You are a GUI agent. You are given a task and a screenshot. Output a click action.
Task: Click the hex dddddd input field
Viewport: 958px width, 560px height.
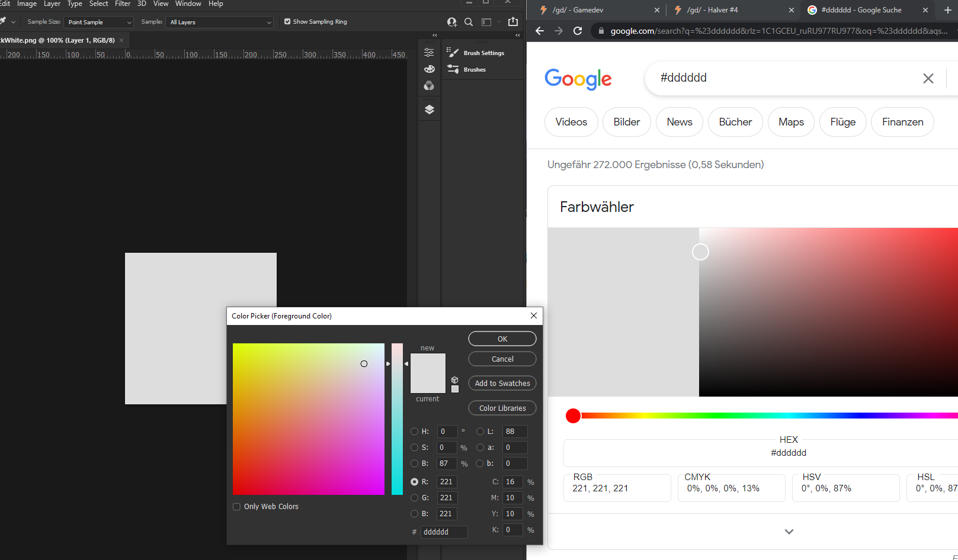click(x=444, y=532)
